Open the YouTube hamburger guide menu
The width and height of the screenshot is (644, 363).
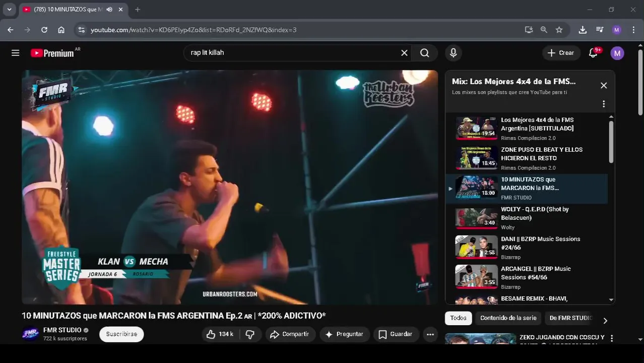point(16,53)
